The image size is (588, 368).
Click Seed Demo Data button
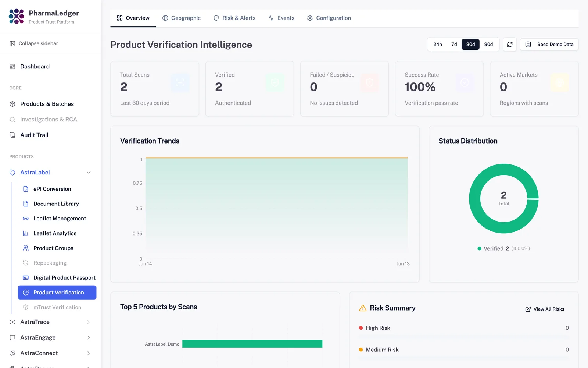549,45
